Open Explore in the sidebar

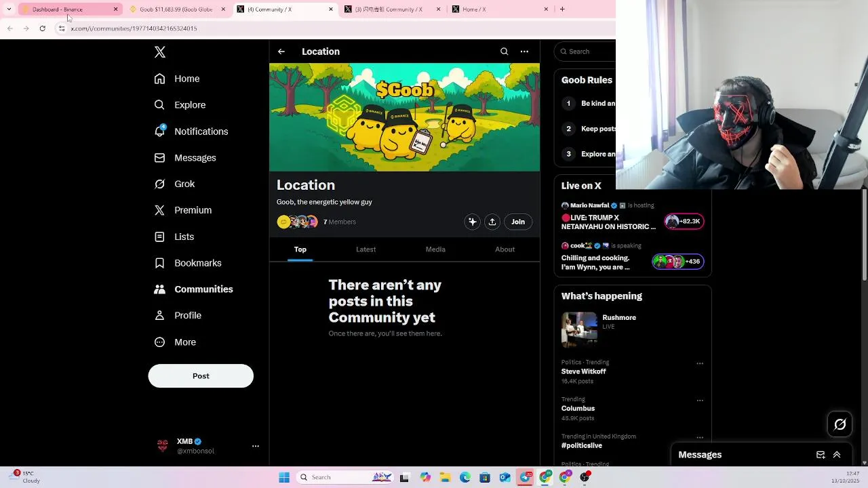(x=180, y=105)
